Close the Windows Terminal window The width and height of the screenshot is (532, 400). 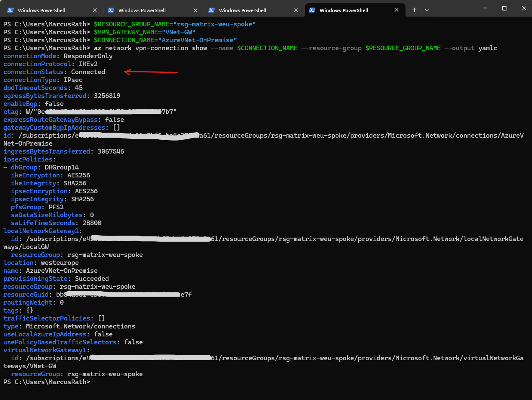point(524,8)
